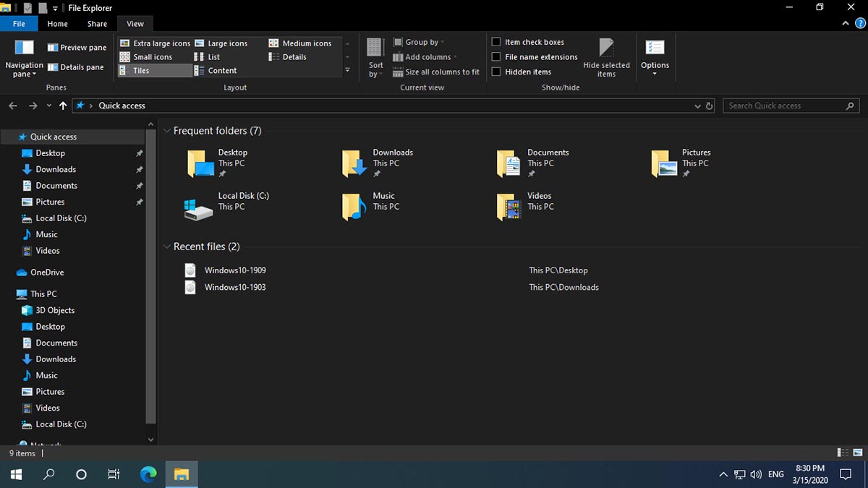Open the Navigation pane dropdown

pyautogui.click(x=25, y=58)
